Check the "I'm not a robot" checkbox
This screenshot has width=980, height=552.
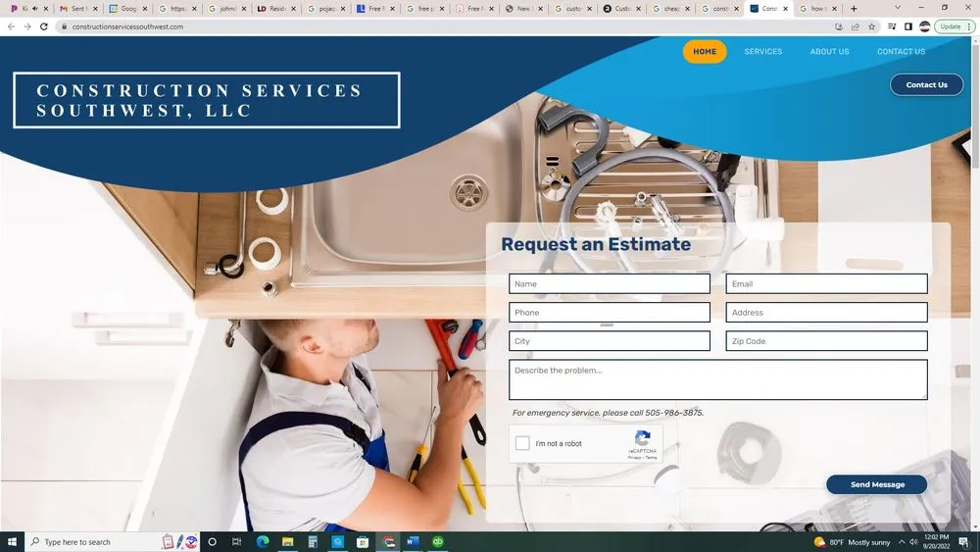pyautogui.click(x=522, y=443)
